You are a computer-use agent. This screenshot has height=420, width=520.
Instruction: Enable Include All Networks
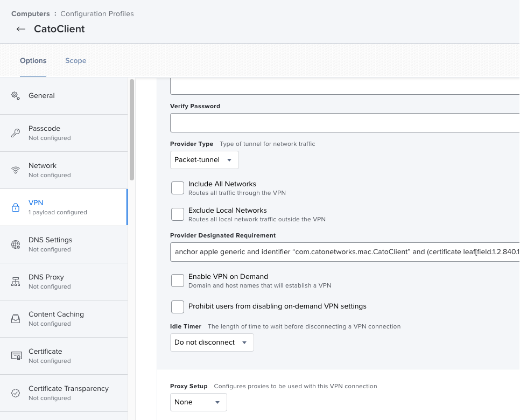coord(178,187)
